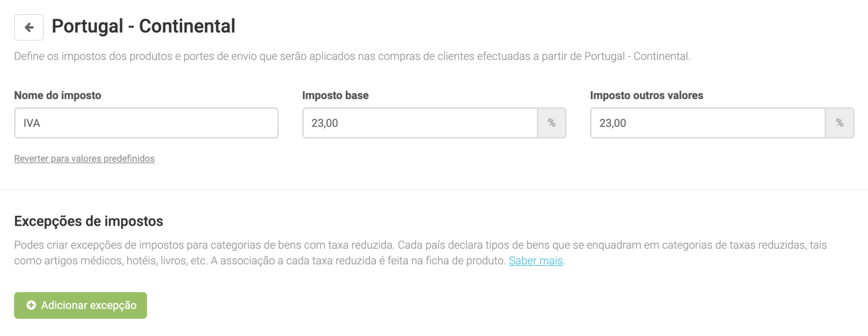Click Reverter para valores predefinidos link
Viewport: 868px width, 336px height.
click(85, 159)
